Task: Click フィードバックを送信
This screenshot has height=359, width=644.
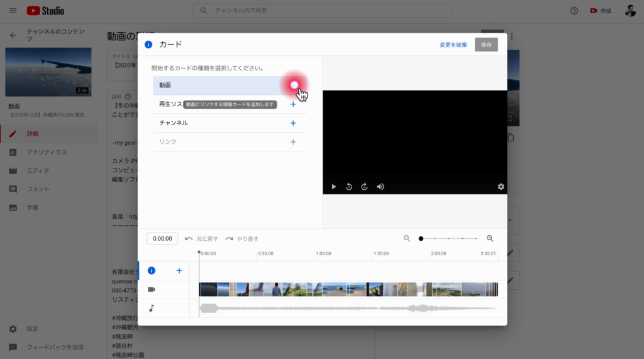Action: [x=48, y=347]
